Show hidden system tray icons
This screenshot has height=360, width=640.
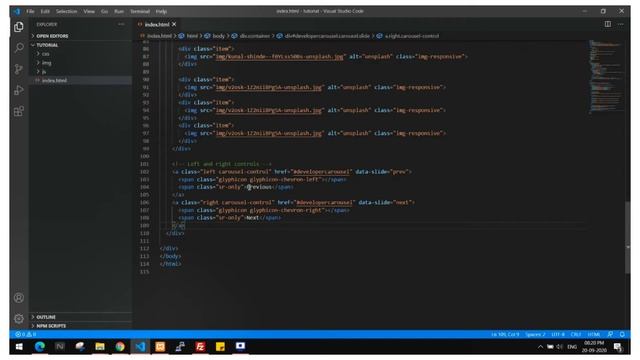[540, 347]
